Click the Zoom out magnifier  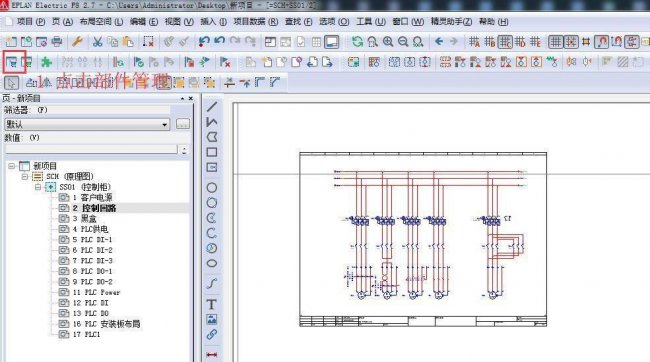(403, 41)
